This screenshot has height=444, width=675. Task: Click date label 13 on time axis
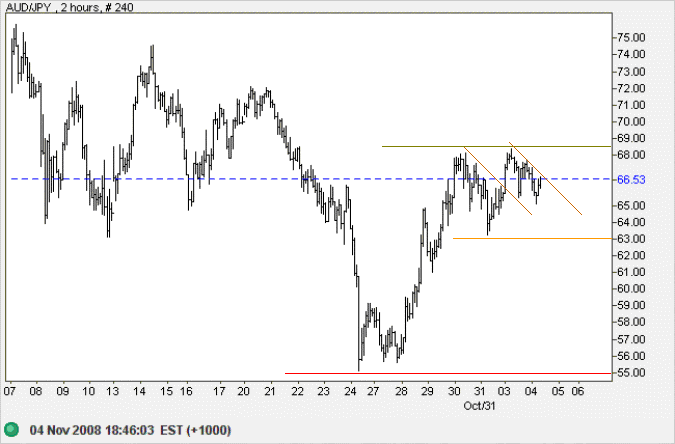click(x=113, y=391)
